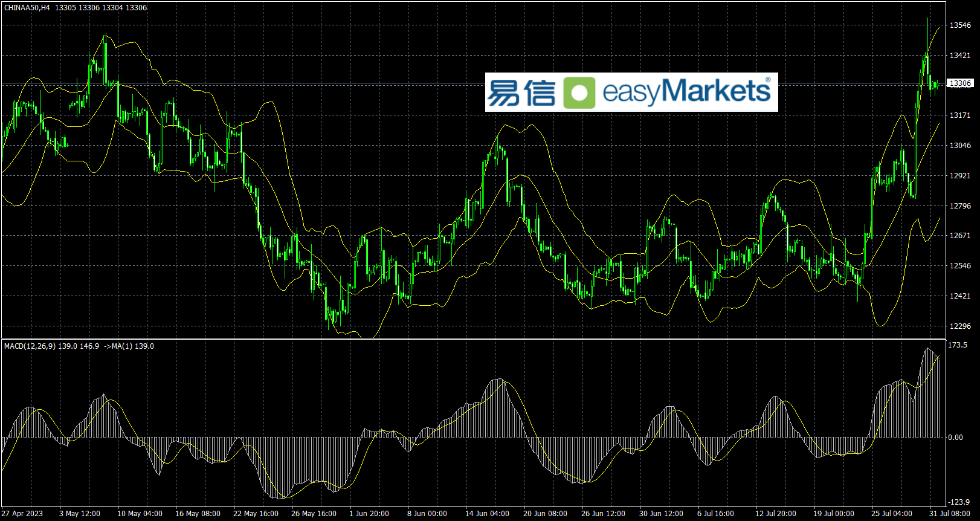The width and height of the screenshot is (980, 521).
Task: Click price axis value 13171
Action: pos(960,115)
